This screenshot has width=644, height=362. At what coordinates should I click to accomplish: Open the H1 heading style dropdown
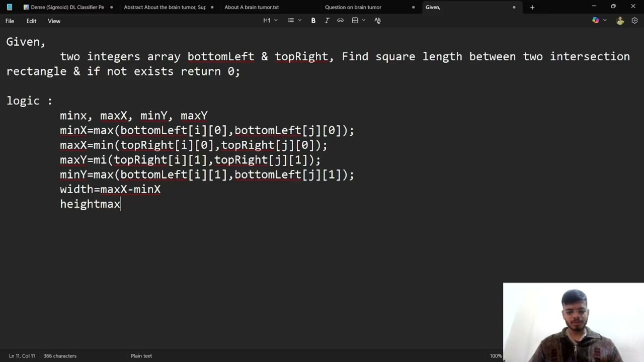click(270, 21)
